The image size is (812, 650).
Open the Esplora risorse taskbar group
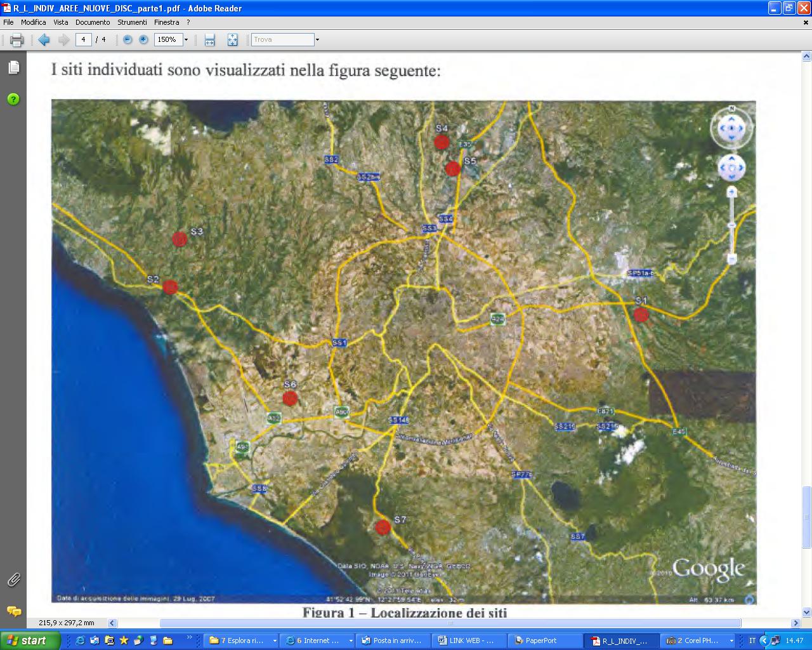pyautogui.click(x=243, y=640)
